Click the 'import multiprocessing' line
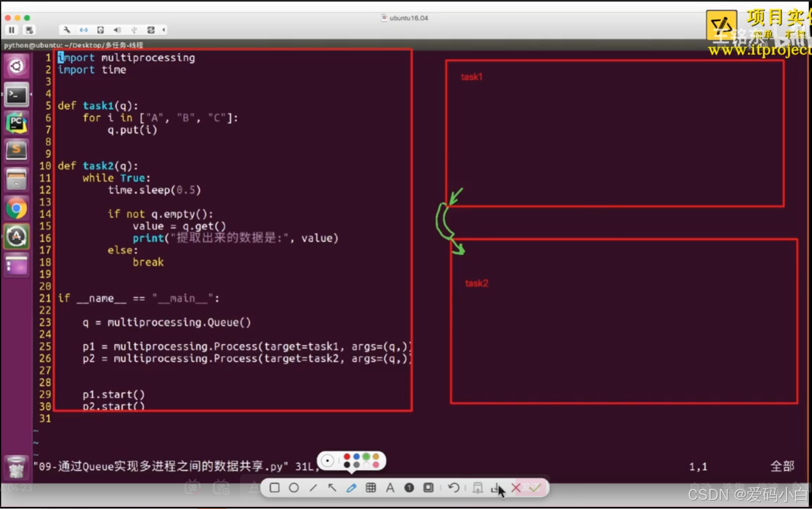Screen dimensions: 812x509 tap(126, 58)
